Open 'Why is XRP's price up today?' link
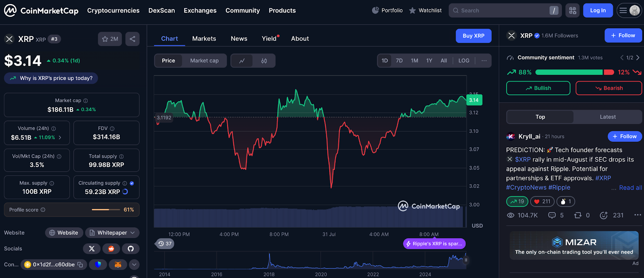 point(51,78)
